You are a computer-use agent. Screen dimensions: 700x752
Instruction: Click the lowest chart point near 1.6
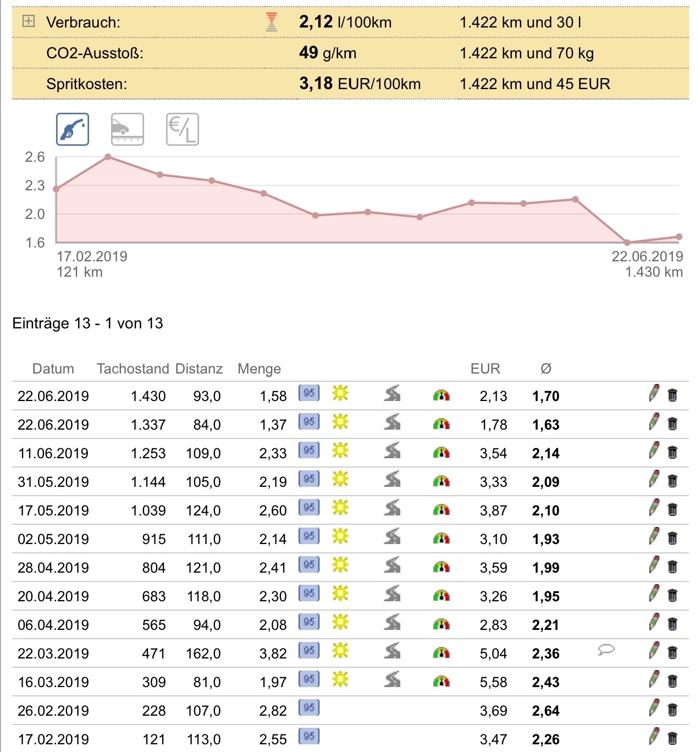(627, 242)
